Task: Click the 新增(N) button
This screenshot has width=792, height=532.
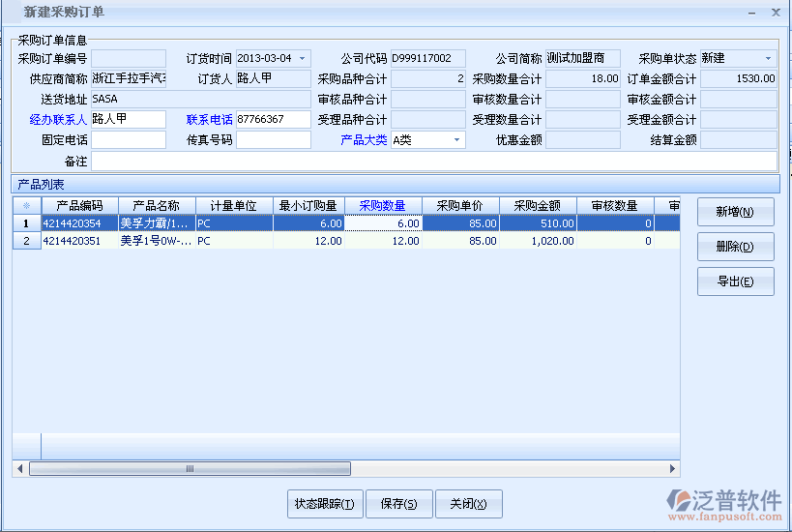Action: [x=735, y=212]
